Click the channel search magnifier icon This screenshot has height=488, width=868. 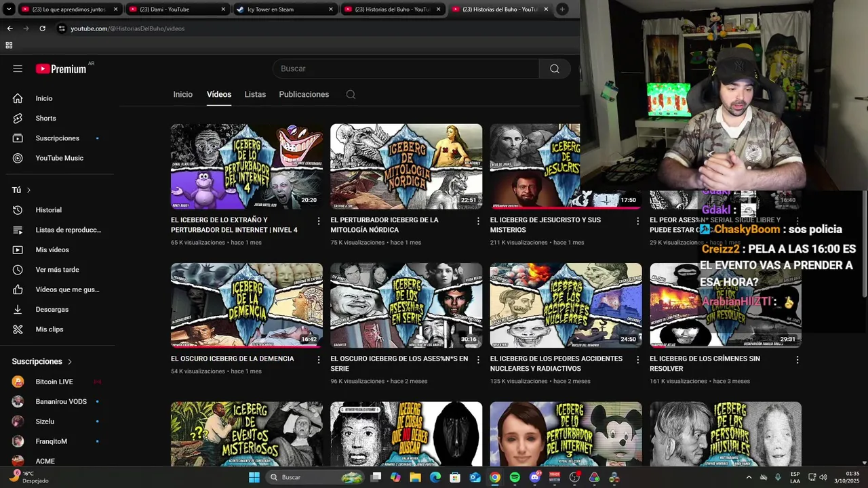point(351,94)
